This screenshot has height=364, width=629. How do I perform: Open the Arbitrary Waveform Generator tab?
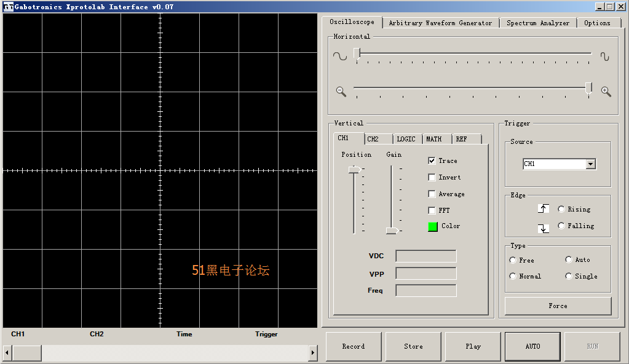(440, 23)
